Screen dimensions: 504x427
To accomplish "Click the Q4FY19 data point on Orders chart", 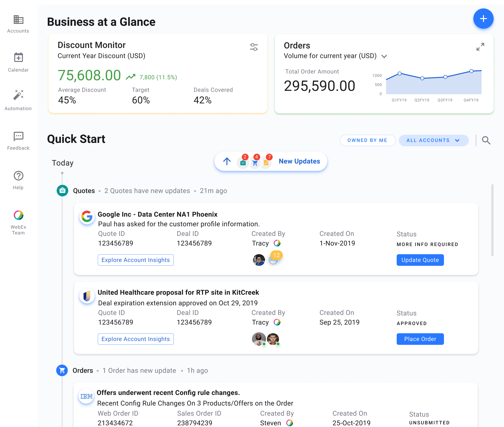I will point(471,71).
